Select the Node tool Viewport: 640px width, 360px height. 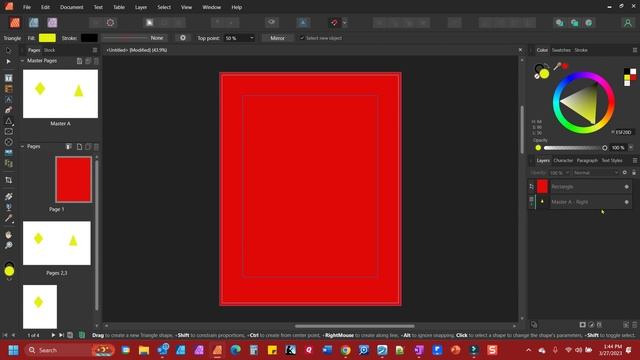coord(8,61)
